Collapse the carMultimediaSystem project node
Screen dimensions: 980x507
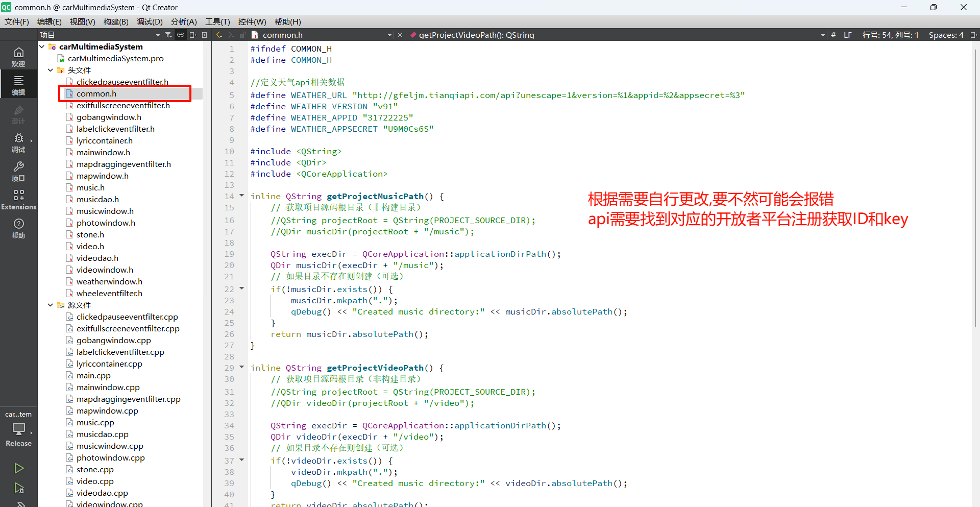[42, 46]
